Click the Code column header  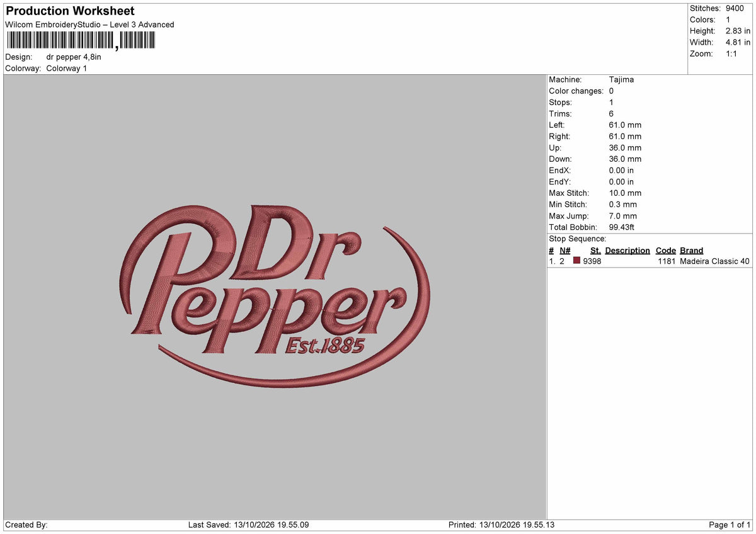666,250
